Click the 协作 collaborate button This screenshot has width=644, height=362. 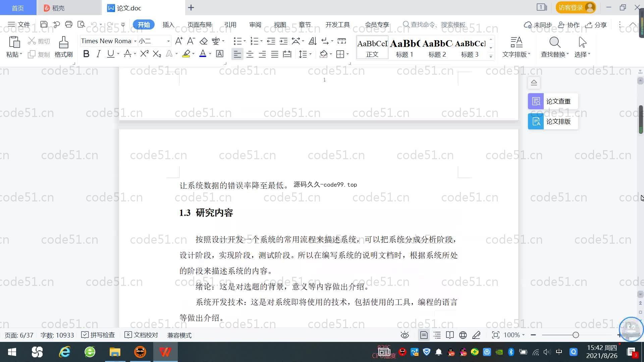click(569, 25)
